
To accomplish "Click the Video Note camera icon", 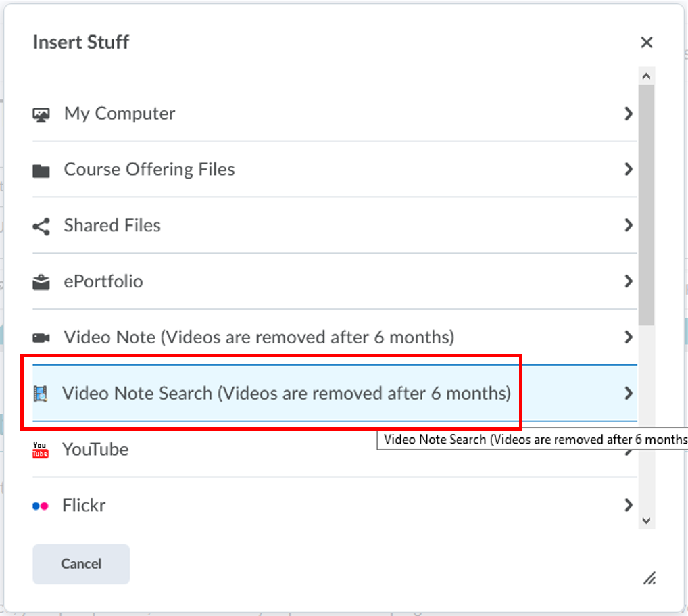I will [42, 337].
